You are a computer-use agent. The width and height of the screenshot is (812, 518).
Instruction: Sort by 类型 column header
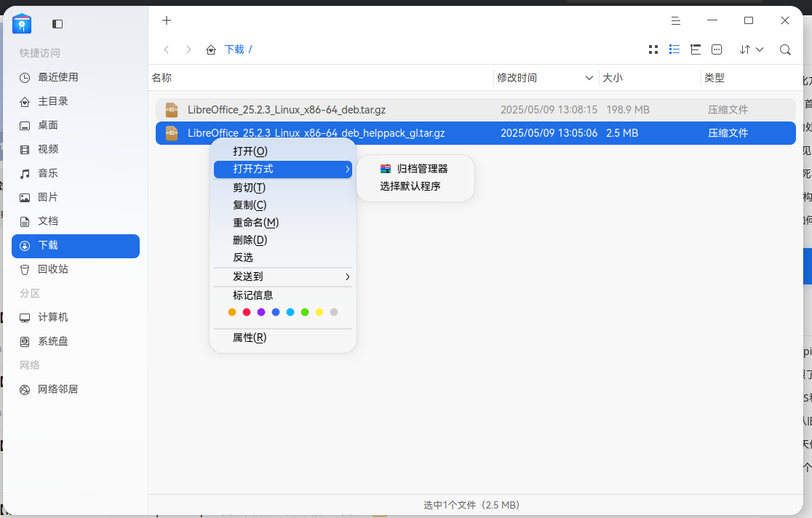point(714,78)
